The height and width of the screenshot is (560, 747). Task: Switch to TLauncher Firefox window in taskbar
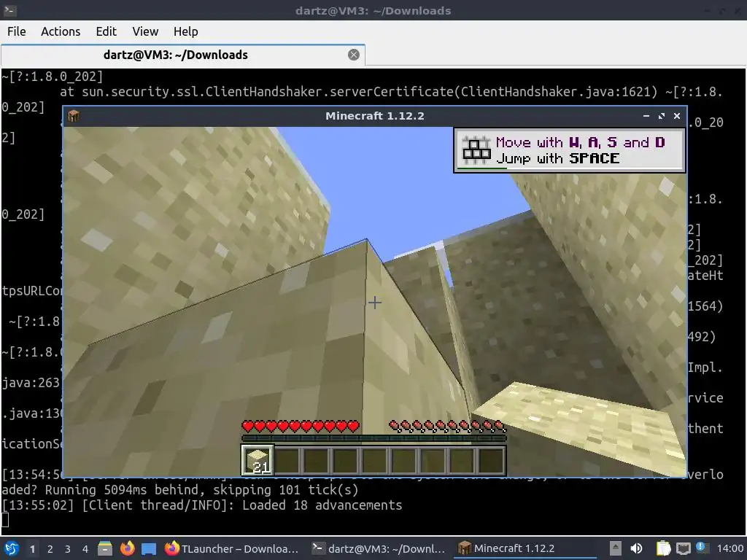pos(232,548)
